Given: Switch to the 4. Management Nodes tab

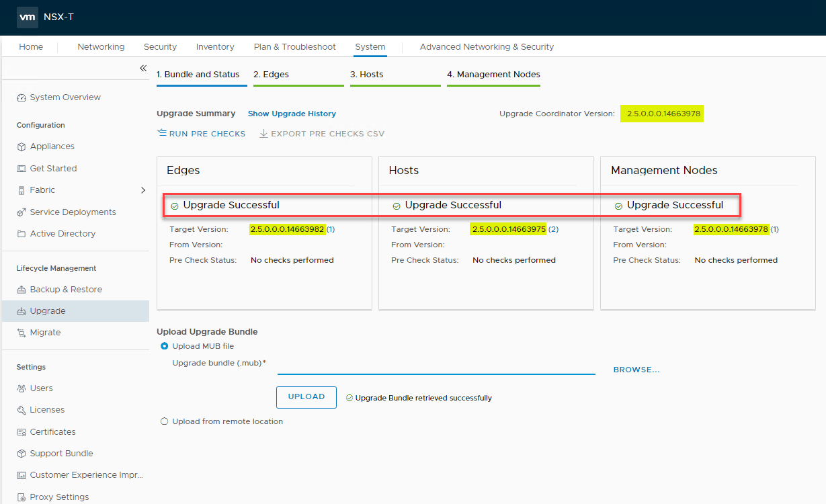Looking at the screenshot, I should tap(493, 74).
